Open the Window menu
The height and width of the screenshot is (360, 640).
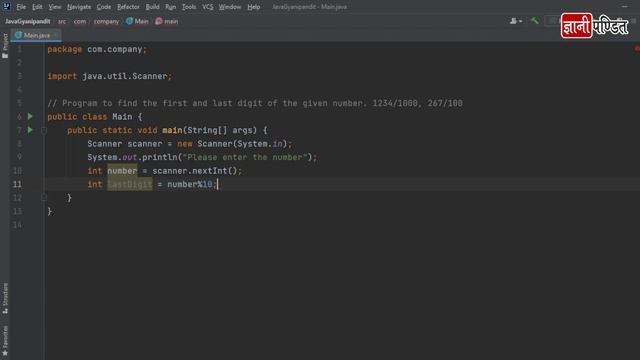[x=230, y=7]
